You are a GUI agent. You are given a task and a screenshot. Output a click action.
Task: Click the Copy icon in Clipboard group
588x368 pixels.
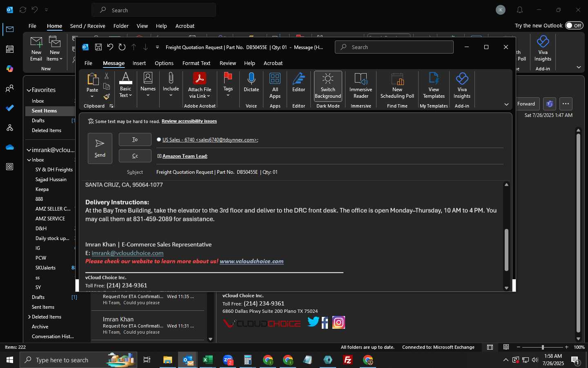pos(107,86)
